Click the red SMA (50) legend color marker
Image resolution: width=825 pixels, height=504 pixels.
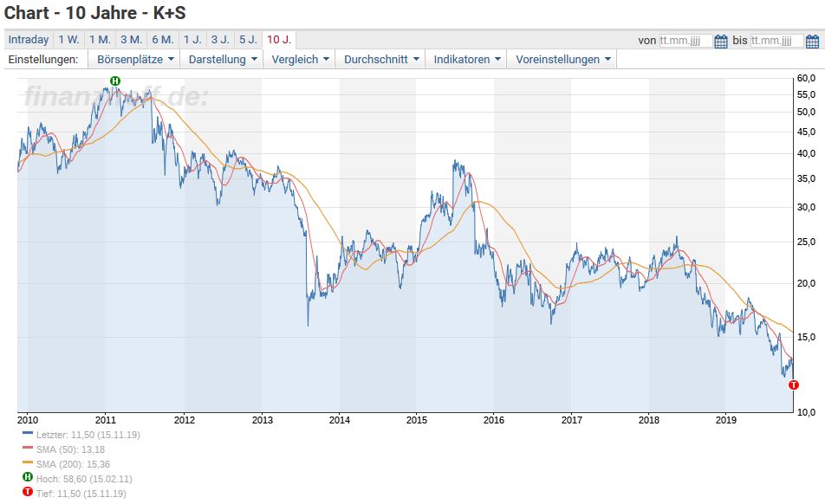pos(28,448)
